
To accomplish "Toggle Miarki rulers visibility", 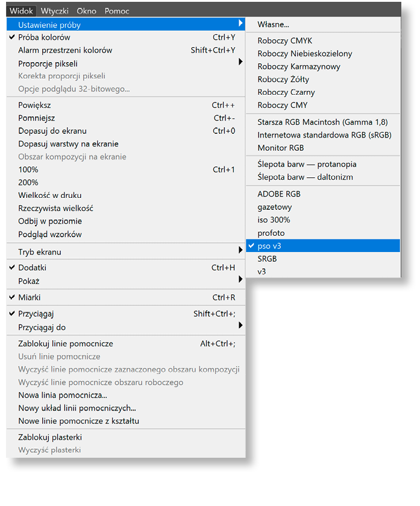I will pyautogui.click(x=29, y=297).
